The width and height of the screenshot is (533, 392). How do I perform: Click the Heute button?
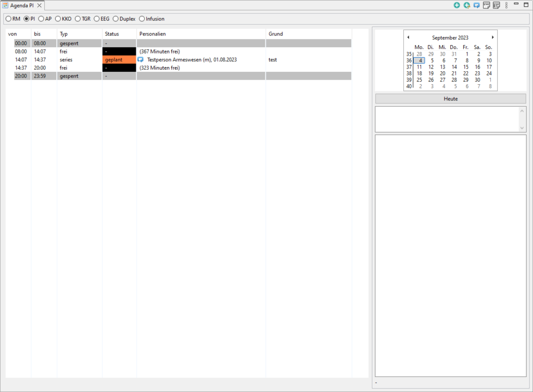pos(450,99)
